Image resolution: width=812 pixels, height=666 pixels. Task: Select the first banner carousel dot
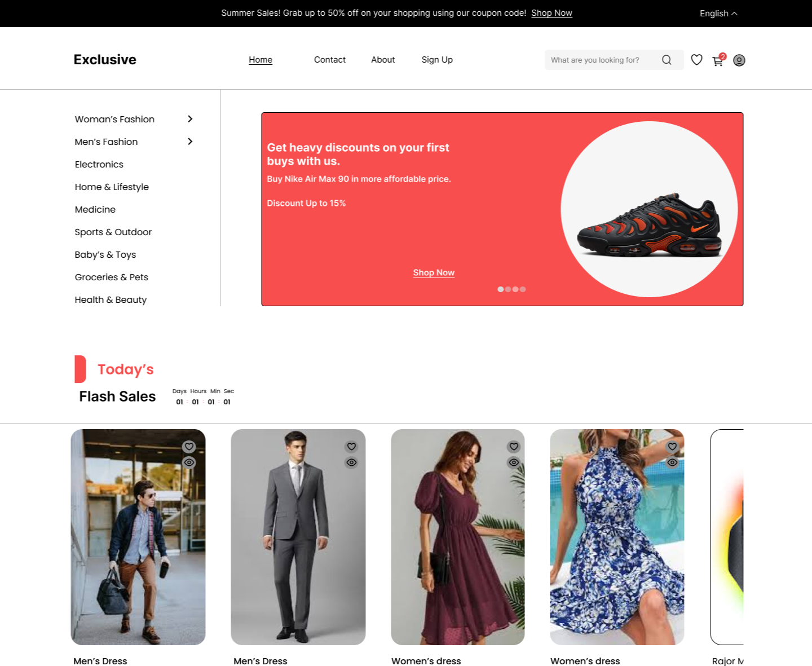500,289
